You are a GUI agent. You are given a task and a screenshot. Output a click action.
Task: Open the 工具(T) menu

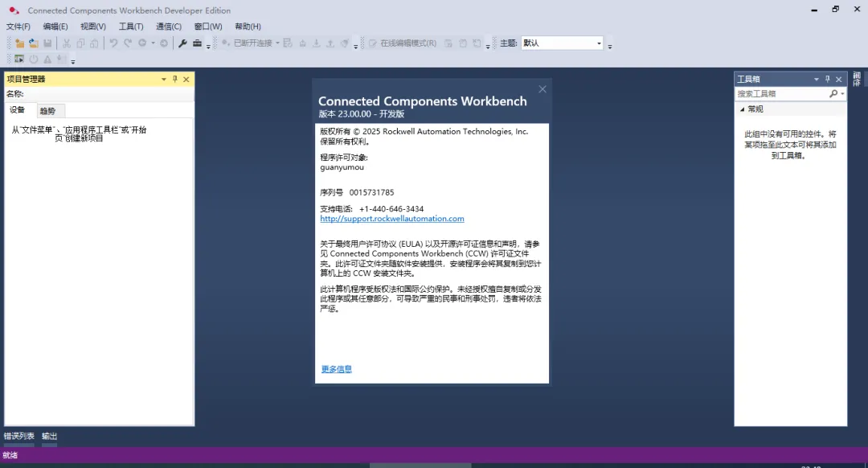(131, 27)
